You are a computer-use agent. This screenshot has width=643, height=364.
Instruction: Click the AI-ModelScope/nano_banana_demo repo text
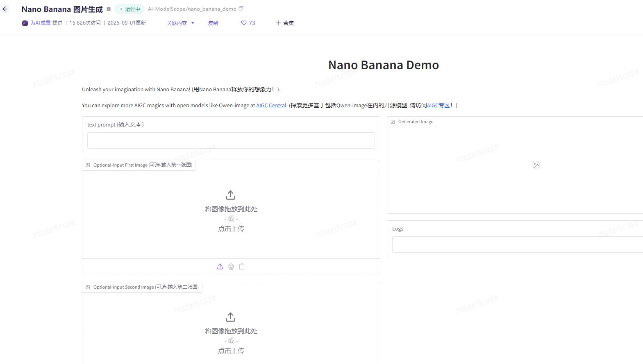[192, 9]
